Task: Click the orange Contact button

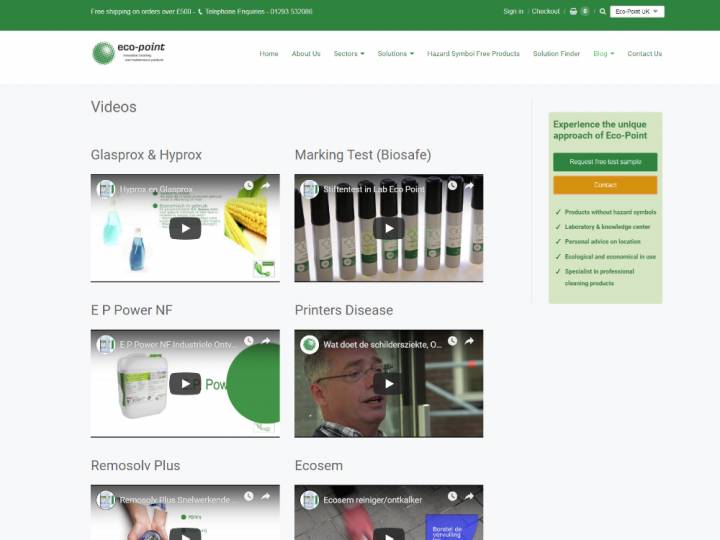Action: pos(605,185)
